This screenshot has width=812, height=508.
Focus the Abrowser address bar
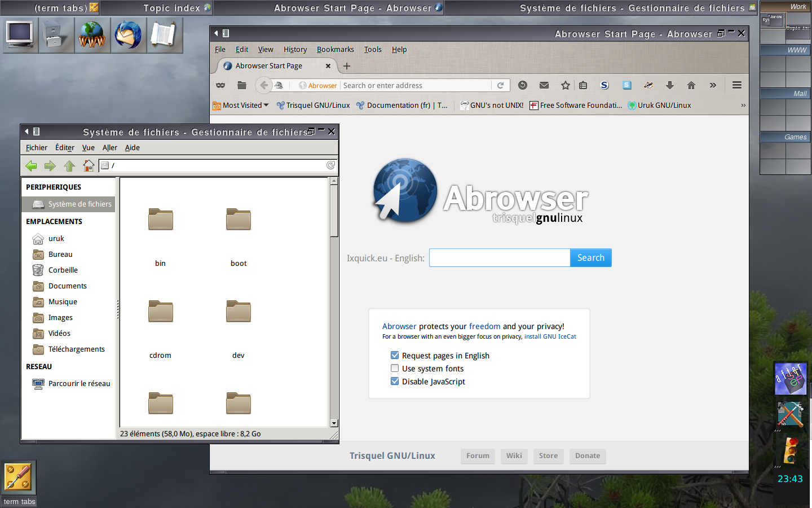(416, 85)
